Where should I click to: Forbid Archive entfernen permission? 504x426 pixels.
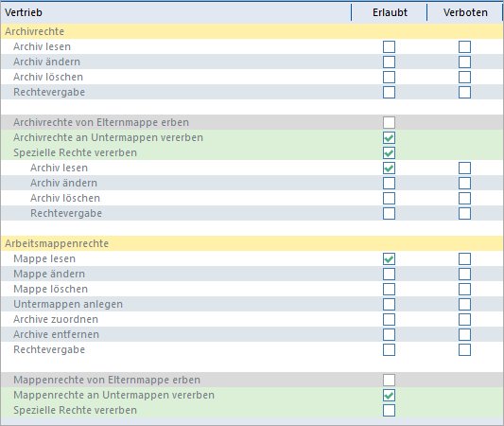pos(465,334)
